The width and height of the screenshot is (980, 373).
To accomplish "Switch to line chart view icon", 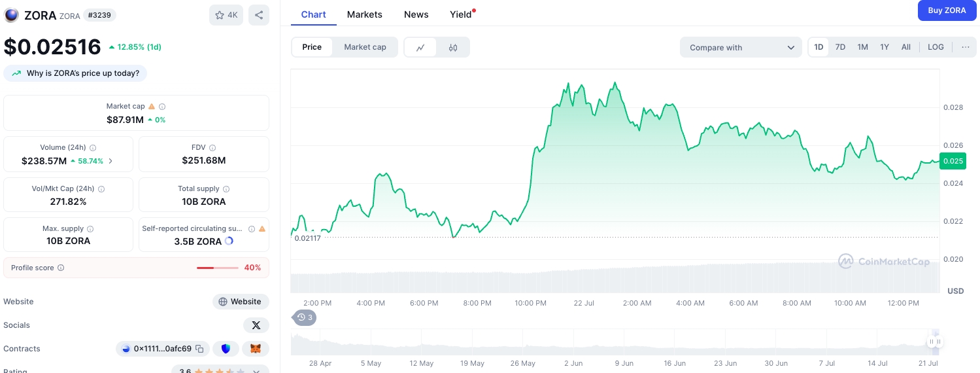I will pyautogui.click(x=420, y=47).
